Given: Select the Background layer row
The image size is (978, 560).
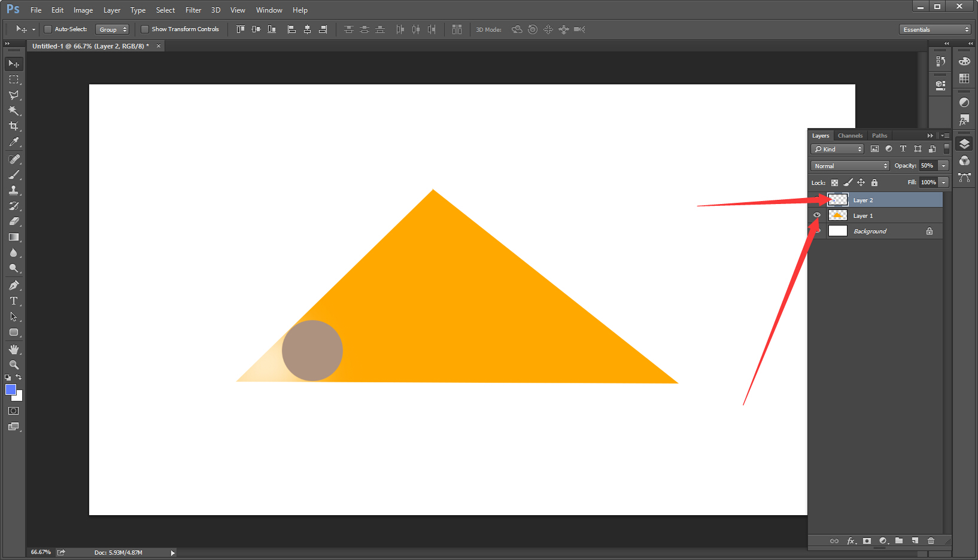Looking at the screenshot, I should coord(886,232).
